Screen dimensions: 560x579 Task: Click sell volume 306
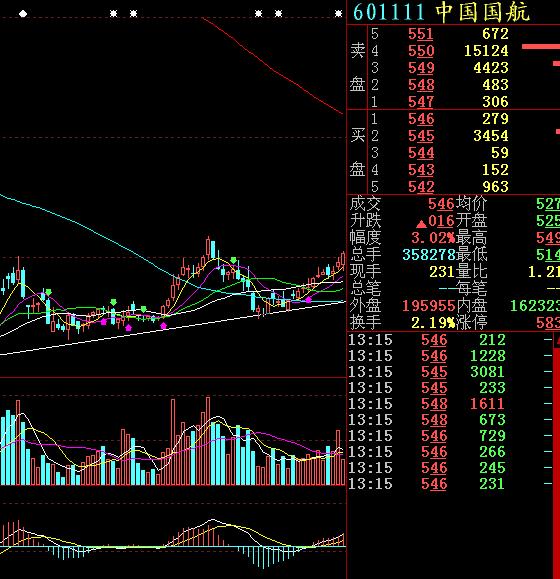click(x=495, y=102)
